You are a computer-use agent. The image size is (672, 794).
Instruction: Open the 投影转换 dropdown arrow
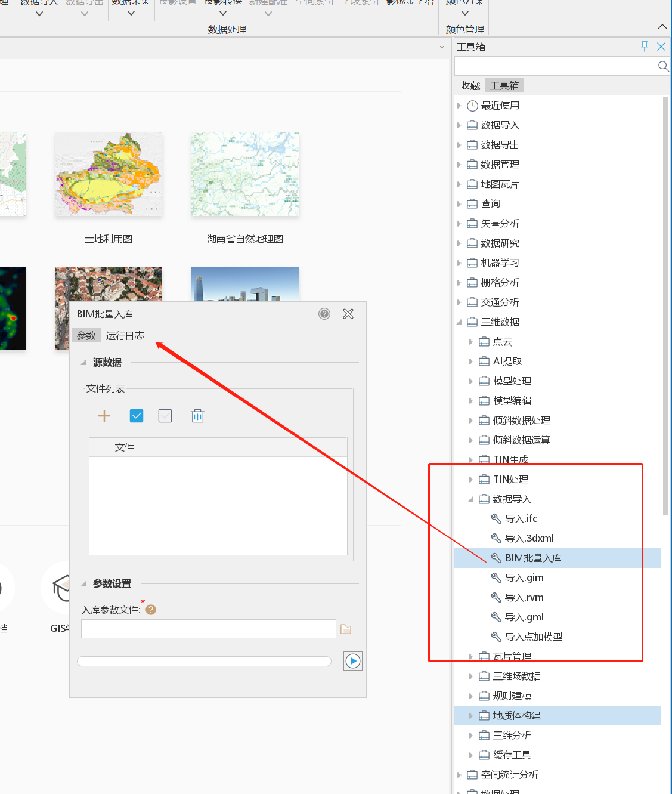(x=223, y=13)
